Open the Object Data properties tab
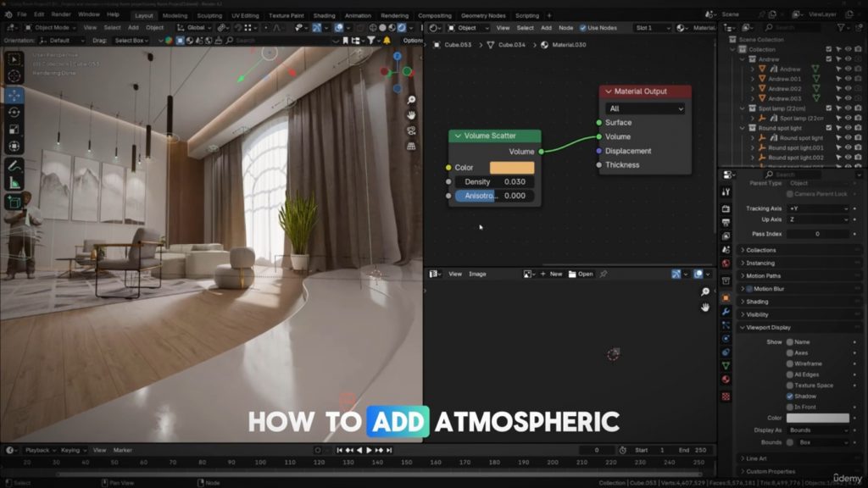868x488 pixels. tap(726, 366)
